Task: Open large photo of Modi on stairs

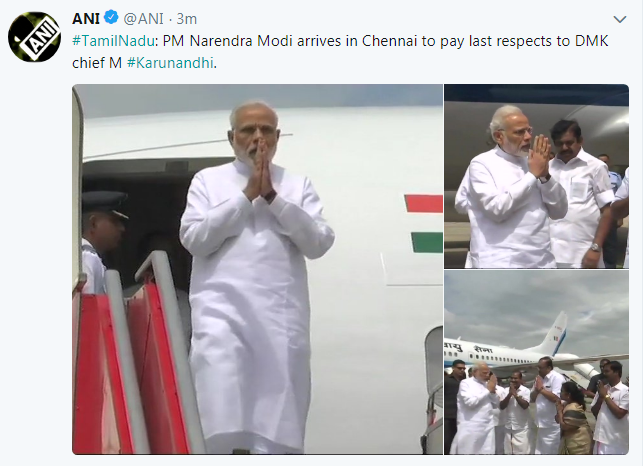Action: point(258,269)
